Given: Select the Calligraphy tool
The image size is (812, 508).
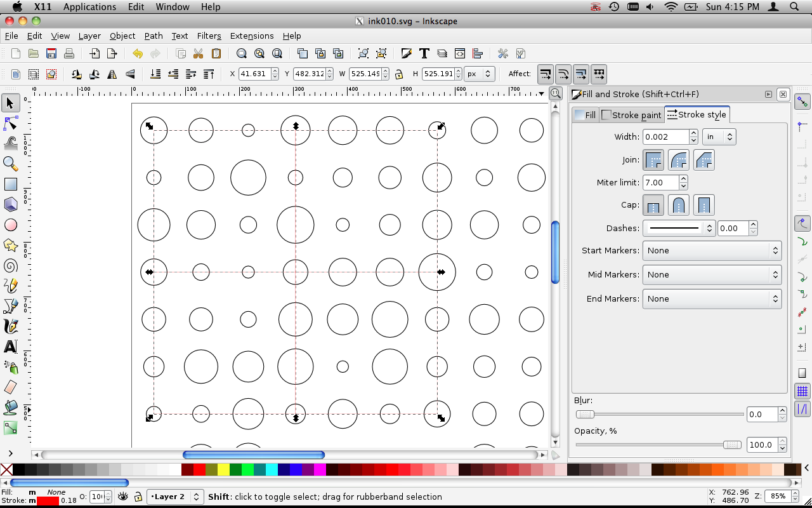Looking at the screenshot, I should [11, 326].
